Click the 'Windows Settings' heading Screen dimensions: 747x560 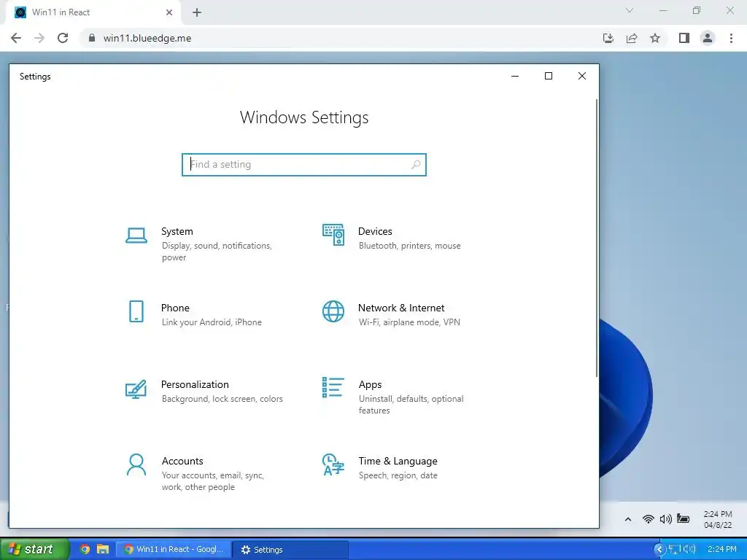(x=304, y=117)
